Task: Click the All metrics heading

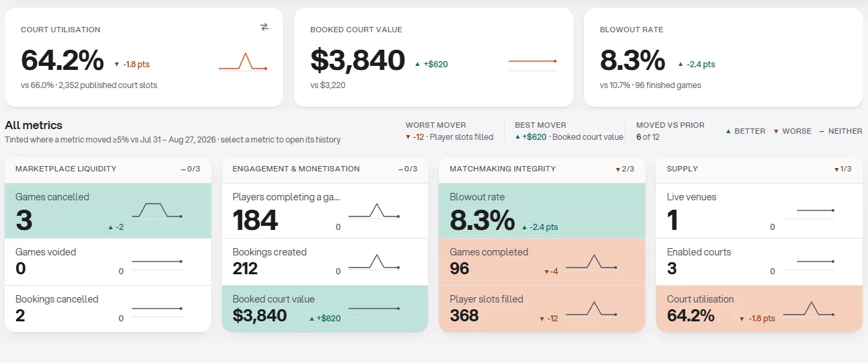Action: pos(34,125)
